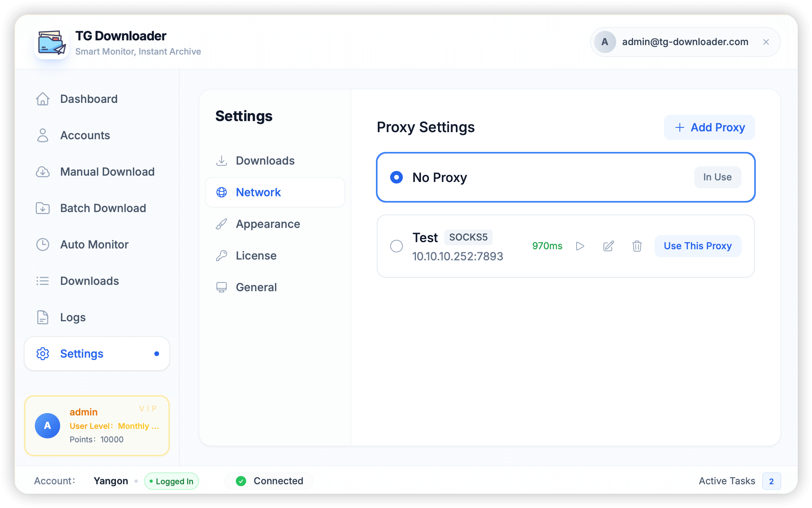Open Manual Download section

pos(107,172)
